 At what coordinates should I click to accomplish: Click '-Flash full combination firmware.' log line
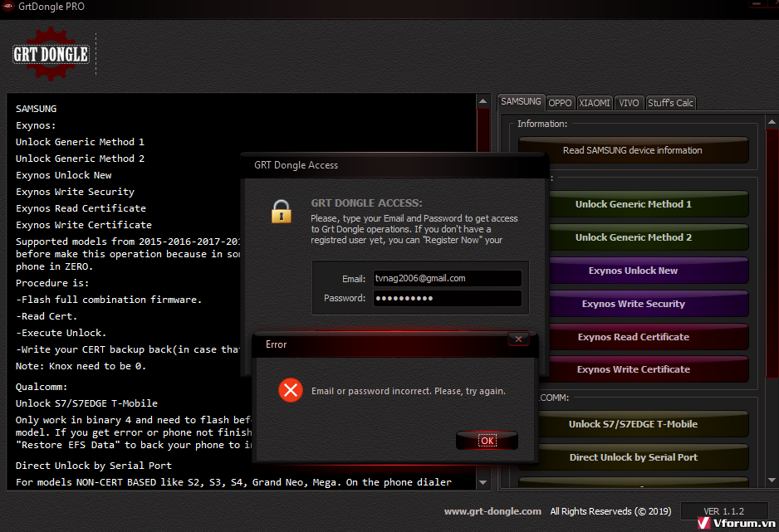[x=109, y=300]
